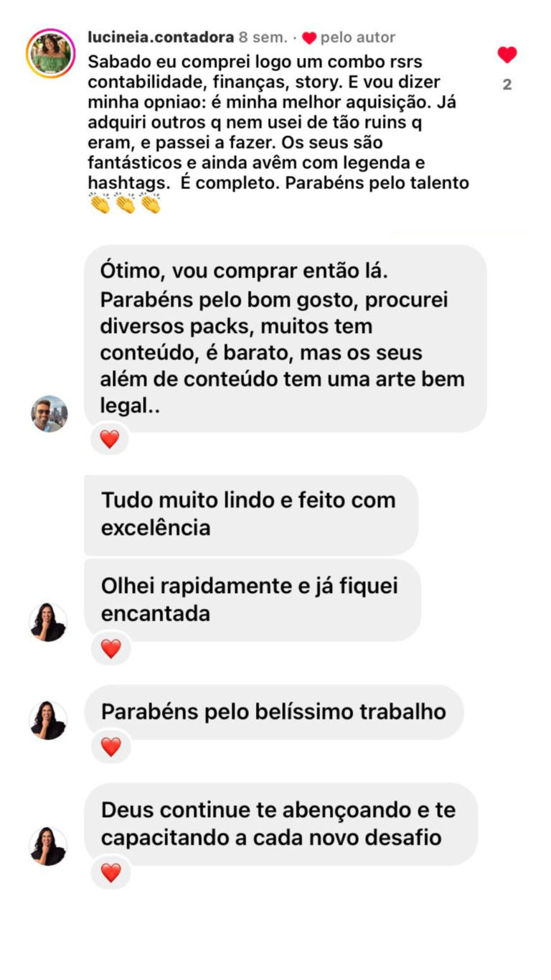Open the like count of 2
Screen dimensions: 551x980
[x=507, y=85]
